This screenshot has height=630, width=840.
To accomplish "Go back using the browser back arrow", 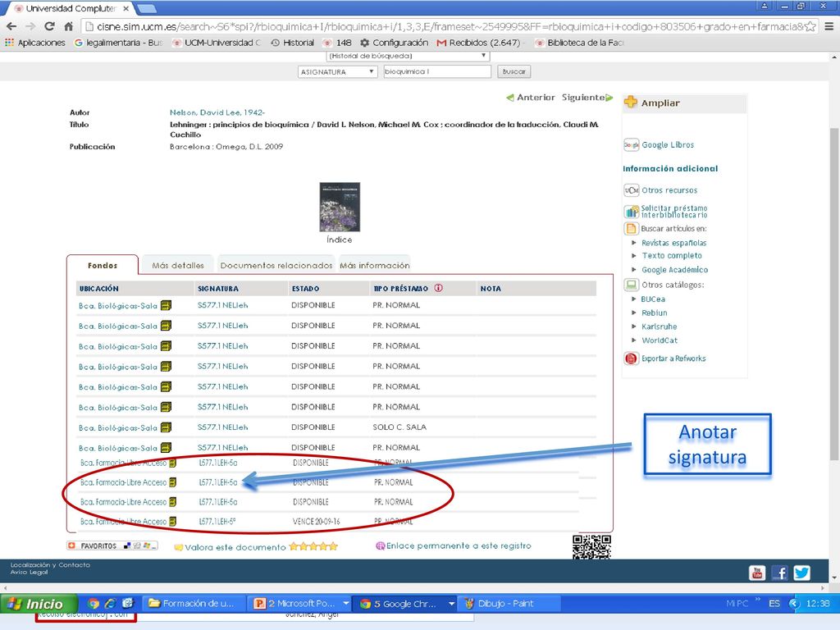I will [x=11, y=26].
